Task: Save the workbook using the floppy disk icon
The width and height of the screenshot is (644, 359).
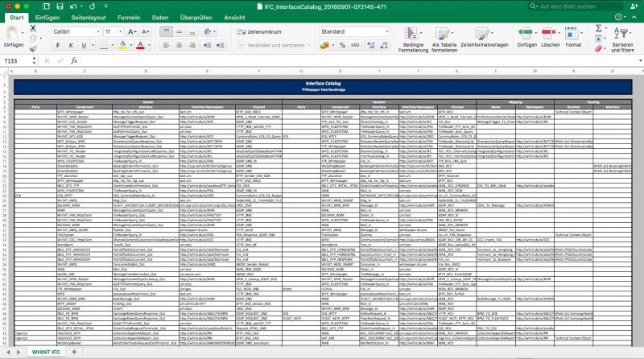Action: 60,6
